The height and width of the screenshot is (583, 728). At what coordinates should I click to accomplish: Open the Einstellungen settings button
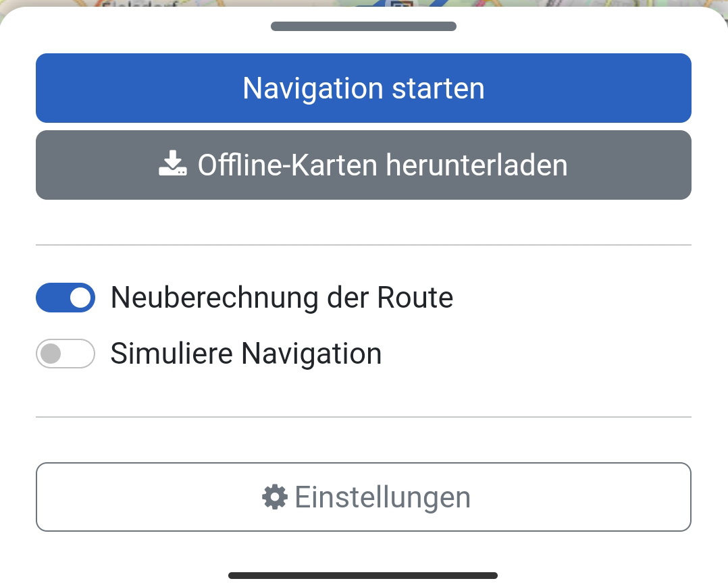click(x=363, y=497)
